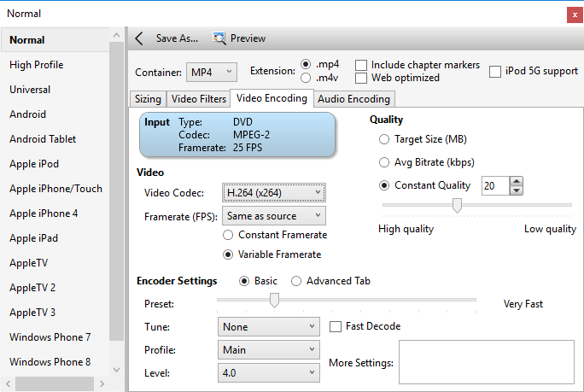Expand the Video Codec dropdown
This screenshot has width=584, height=392.
[272, 192]
